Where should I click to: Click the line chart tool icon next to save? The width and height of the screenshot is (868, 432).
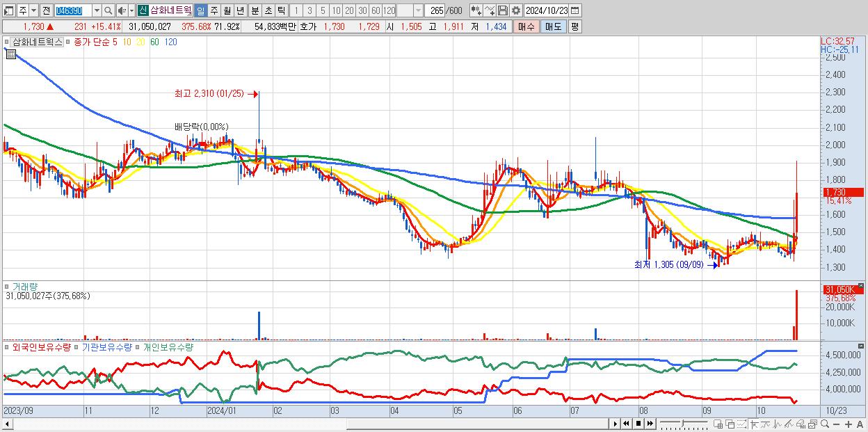490,10
